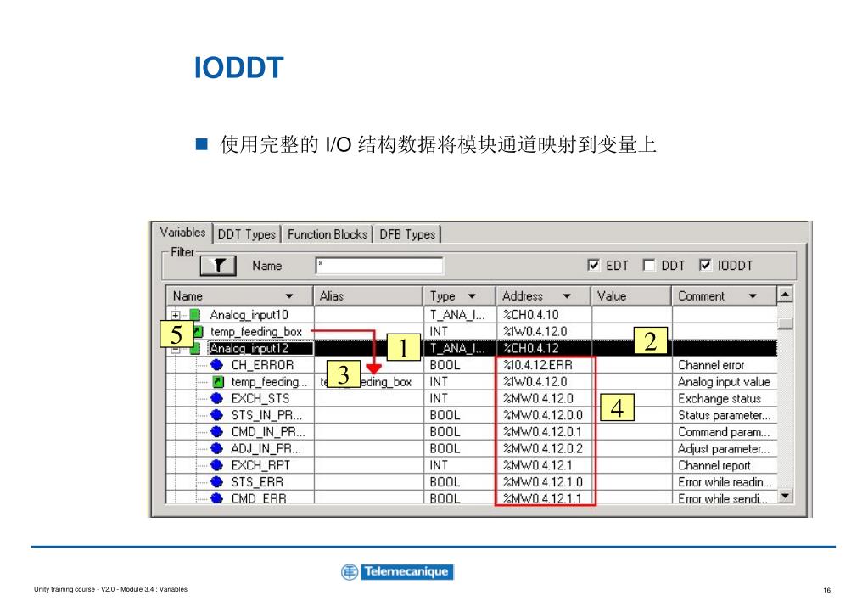Click the blue dot icon next to EXCH_RPT
Viewport: 868px width, 601px height.
coord(217,465)
